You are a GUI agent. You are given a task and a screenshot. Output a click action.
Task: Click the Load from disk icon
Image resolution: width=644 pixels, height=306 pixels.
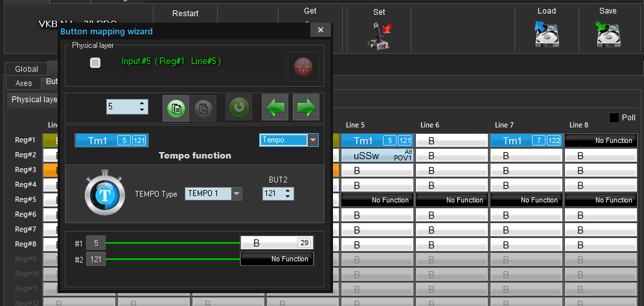[x=546, y=34]
